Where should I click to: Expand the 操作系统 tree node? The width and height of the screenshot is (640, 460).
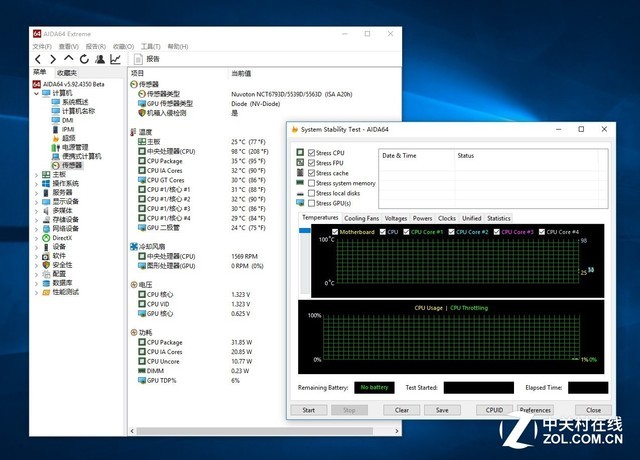[38, 183]
